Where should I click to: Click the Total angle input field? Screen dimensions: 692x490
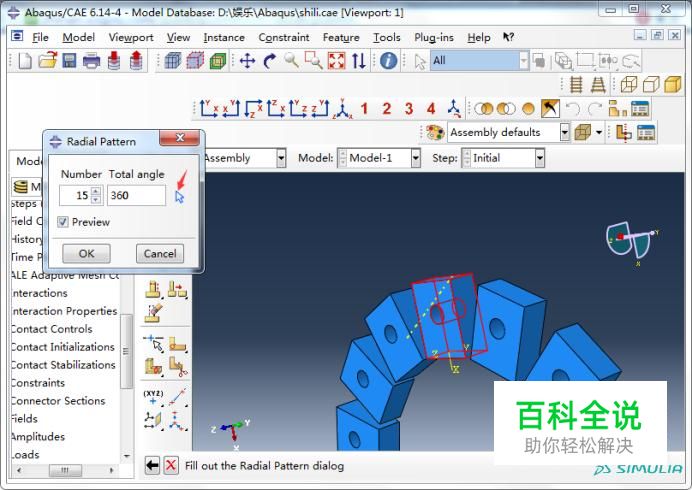136,195
